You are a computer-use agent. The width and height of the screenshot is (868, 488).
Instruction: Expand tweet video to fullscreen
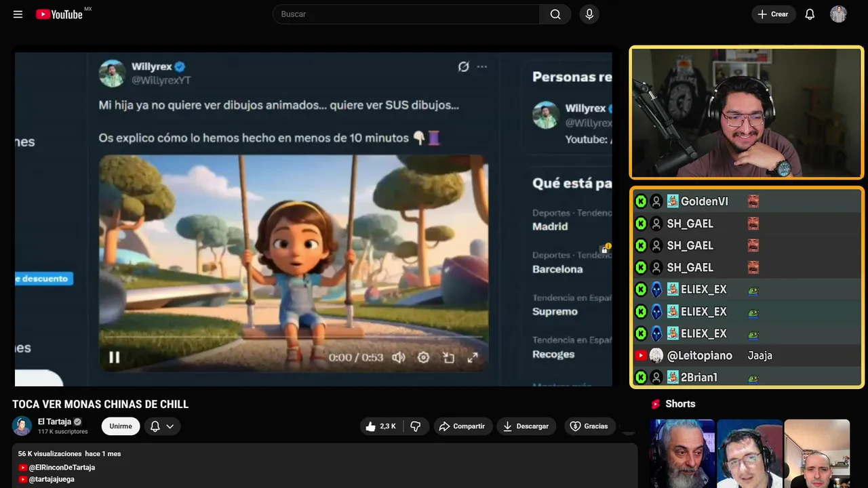point(473,357)
